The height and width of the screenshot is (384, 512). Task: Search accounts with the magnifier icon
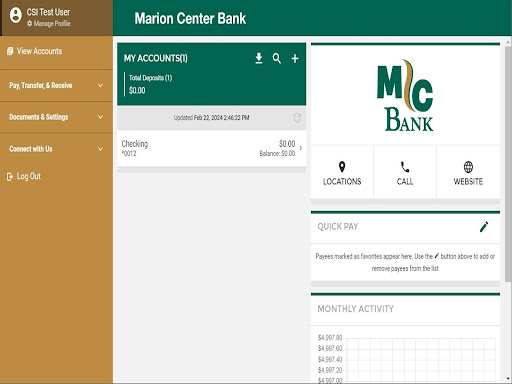(x=277, y=58)
